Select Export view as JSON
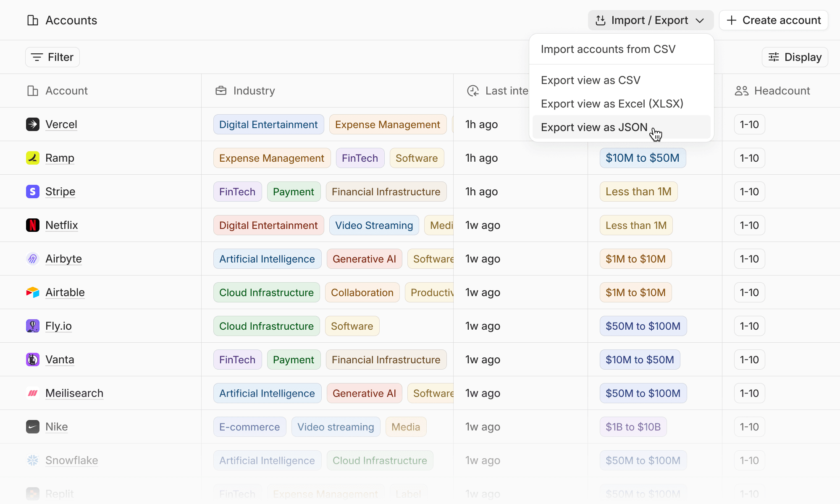 click(594, 127)
